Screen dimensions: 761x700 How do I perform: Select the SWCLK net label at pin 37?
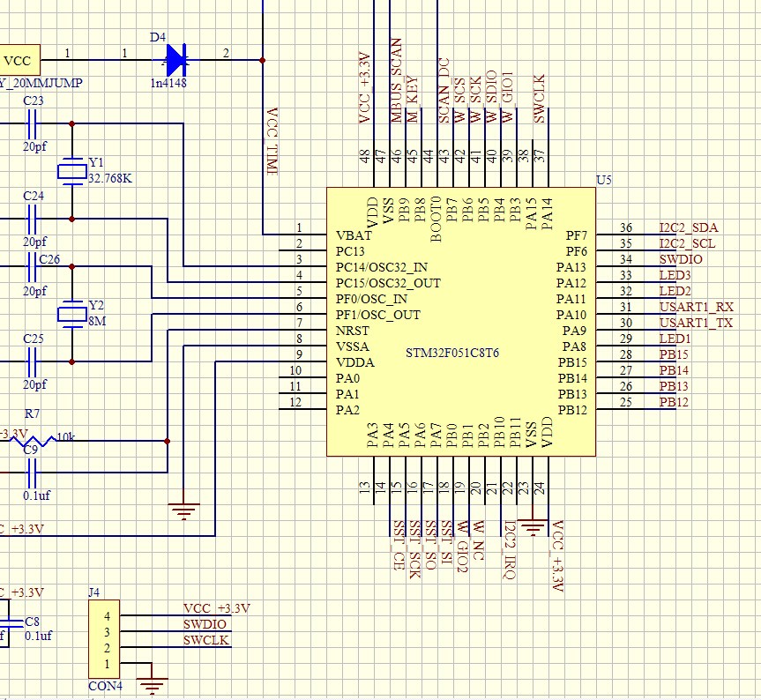(x=539, y=99)
